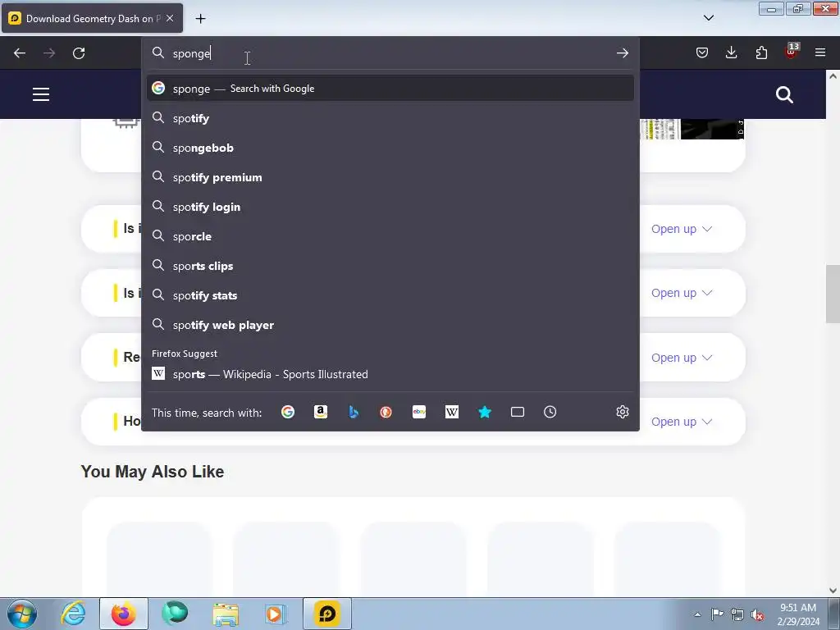Search this time with Bing icon
This screenshot has height=630, width=840.
click(354, 412)
